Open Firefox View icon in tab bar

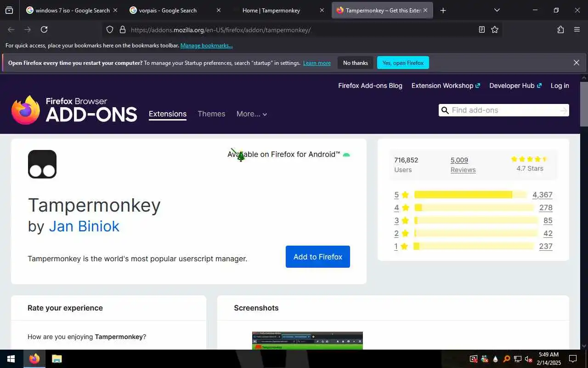coord(9,10)
